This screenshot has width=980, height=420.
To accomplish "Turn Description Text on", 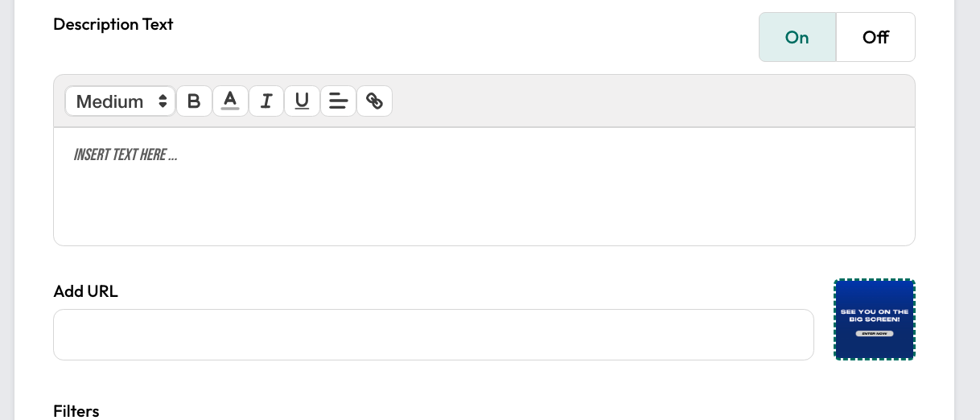I will [797, 37].
